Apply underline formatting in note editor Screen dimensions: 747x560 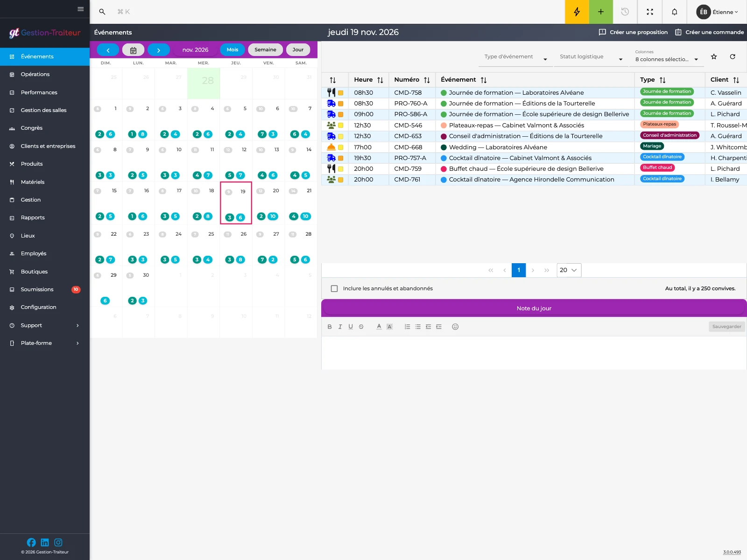point(351,327)
